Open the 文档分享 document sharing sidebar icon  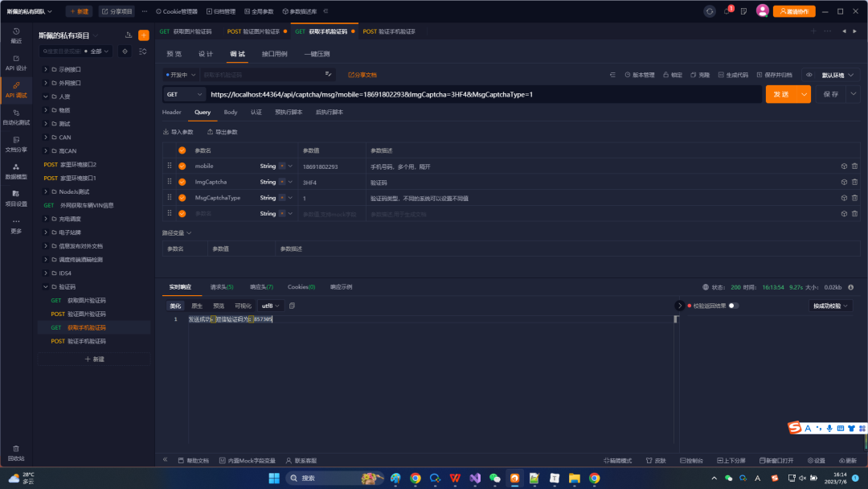(x=16, y=144)
